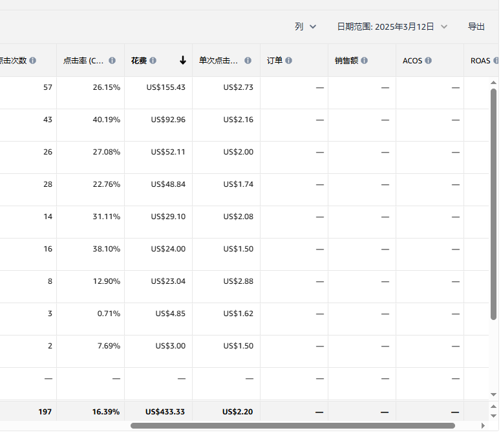Open the 列 columns dropdown
This screenshot has height=448, width=501.
click(x=306, y=27)
